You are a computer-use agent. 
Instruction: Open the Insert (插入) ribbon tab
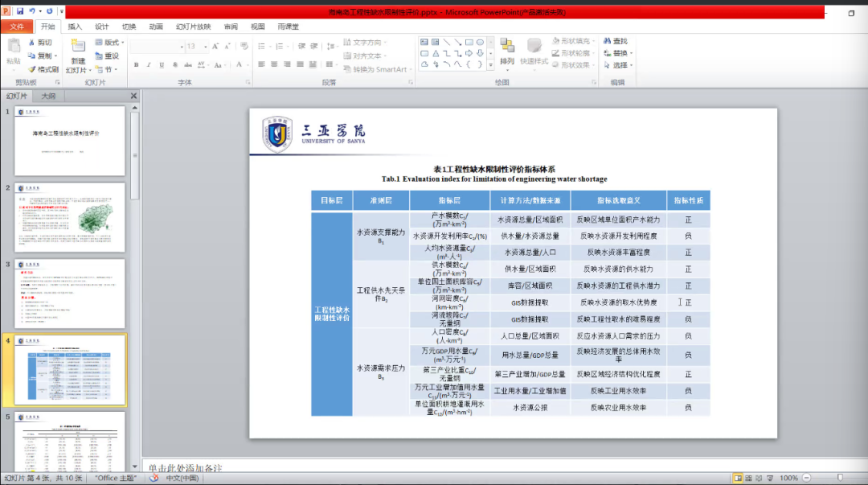[x=75, y=27]
